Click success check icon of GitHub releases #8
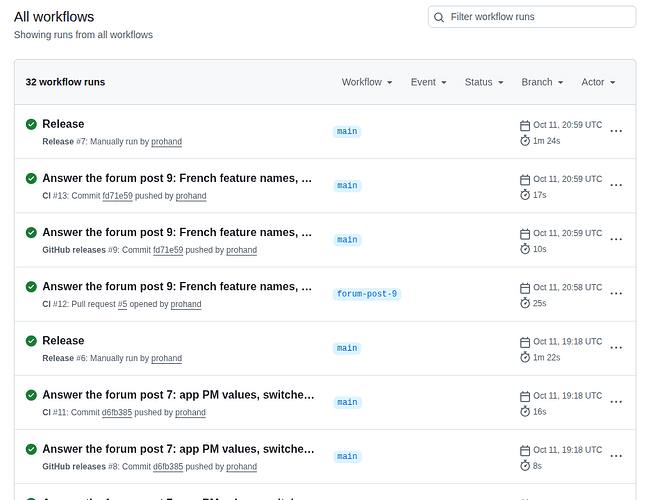The height and width of the screenshot is (500, 652). coord(31,449)
